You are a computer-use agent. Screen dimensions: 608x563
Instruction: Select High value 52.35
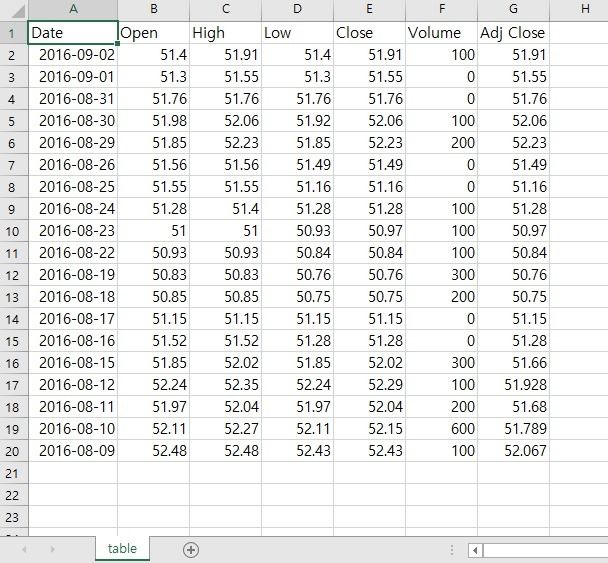(x=226, y=385)
